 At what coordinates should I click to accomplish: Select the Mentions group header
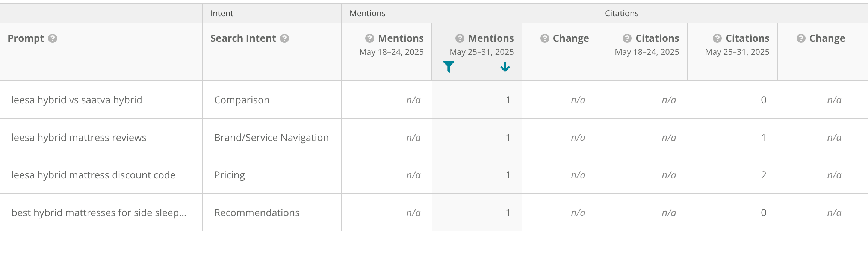click(367, 13)
